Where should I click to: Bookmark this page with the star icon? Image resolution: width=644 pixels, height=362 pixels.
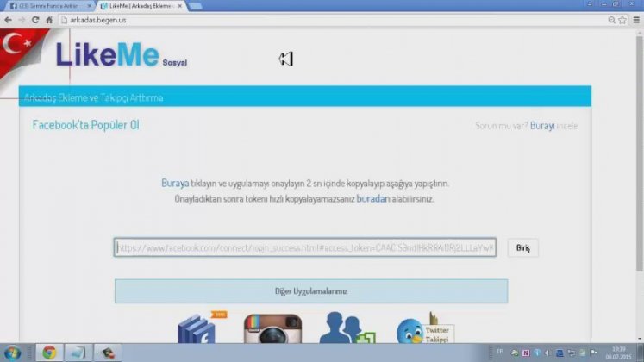pos(622,20)
